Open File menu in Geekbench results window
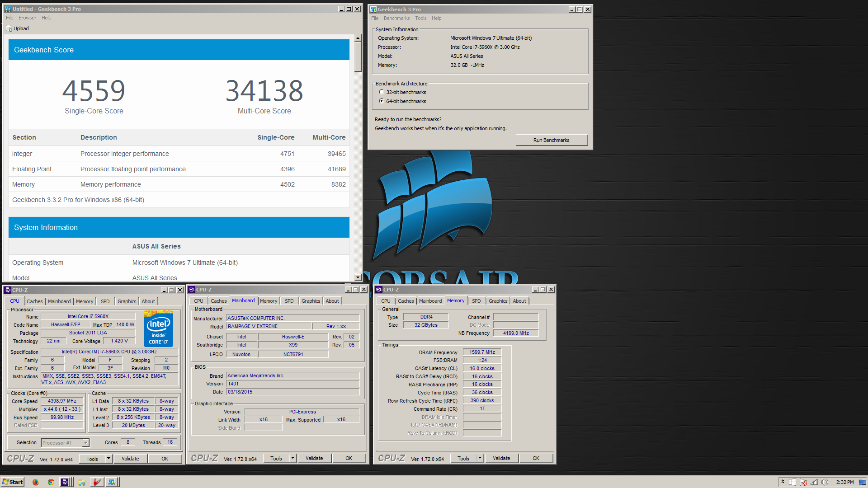 (9, 18)
